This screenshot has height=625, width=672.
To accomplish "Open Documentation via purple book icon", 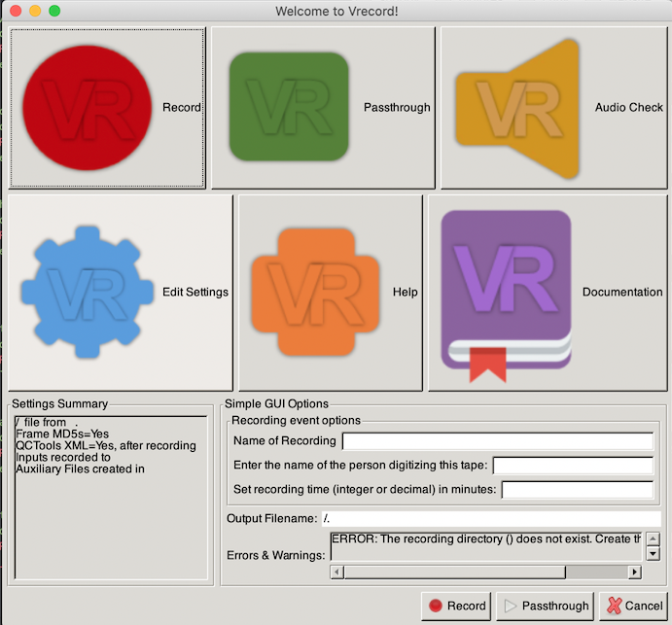I will (x=506, y=292).
